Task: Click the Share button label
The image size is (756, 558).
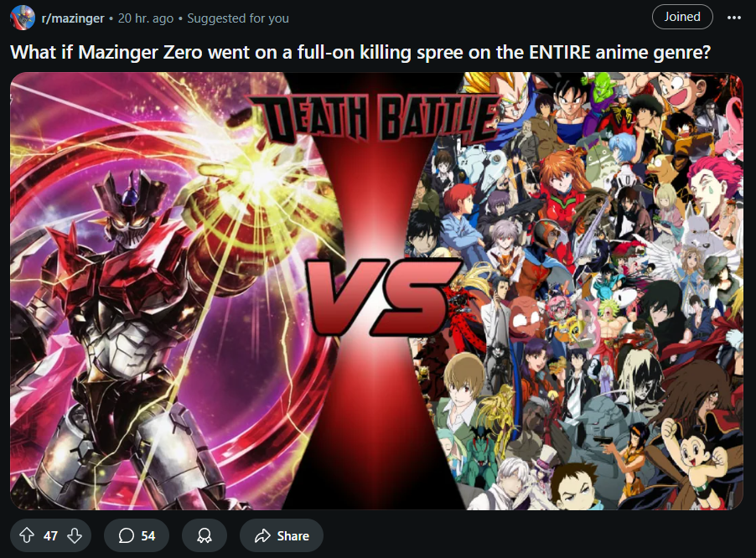Action: [293, 536]
